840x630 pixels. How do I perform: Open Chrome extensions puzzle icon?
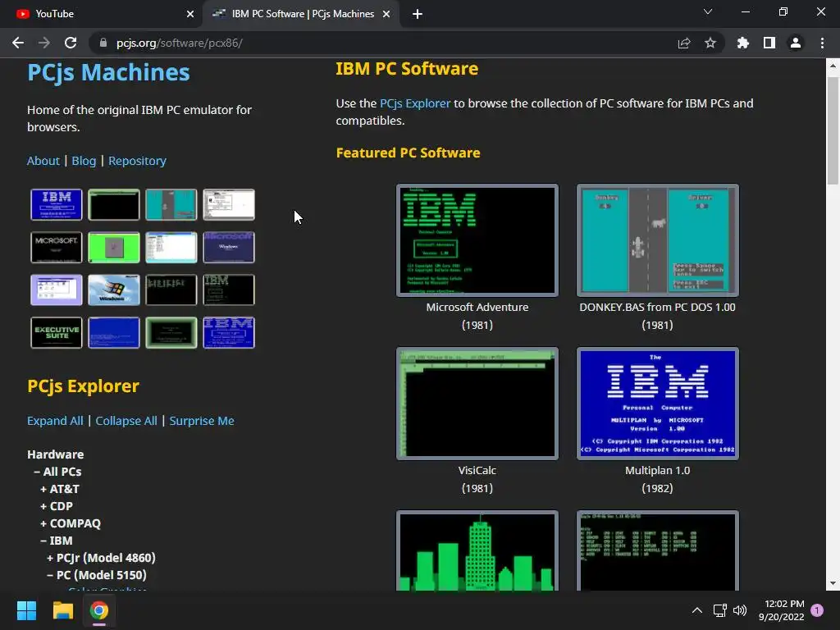click(743, 43)
